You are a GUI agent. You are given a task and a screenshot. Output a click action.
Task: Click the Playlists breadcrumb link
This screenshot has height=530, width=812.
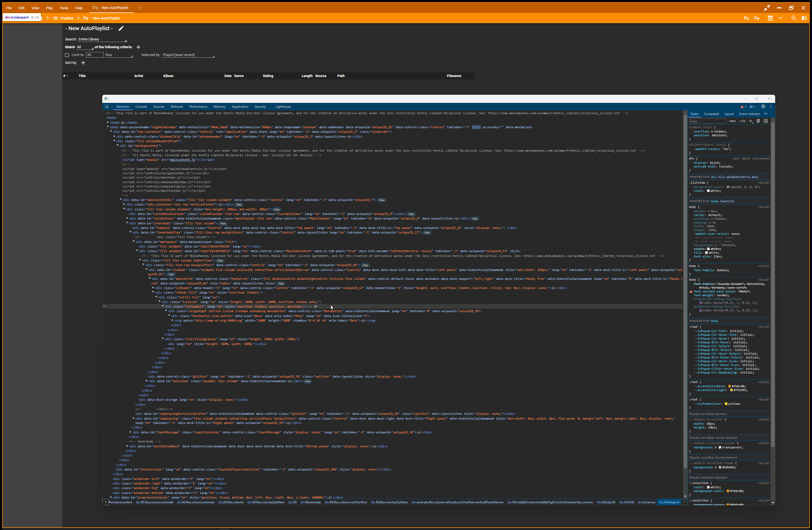[66, 18]
